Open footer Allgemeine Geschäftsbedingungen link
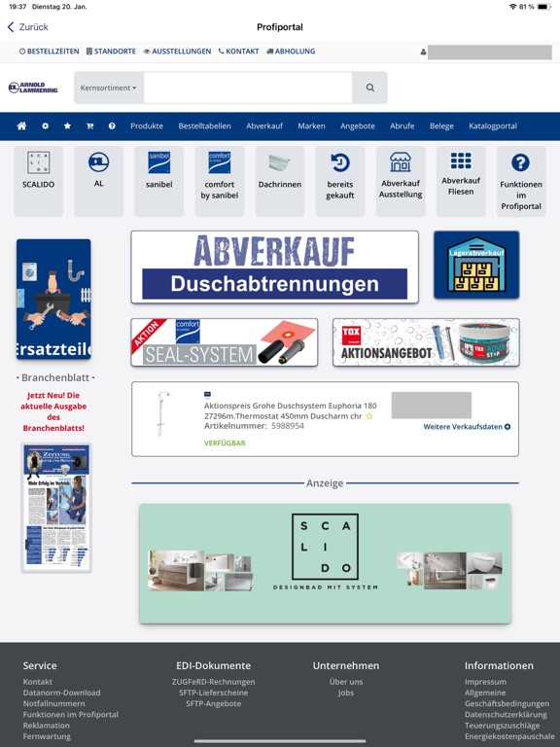This screenshot has height=747, width=560. click(x=507, y=698)
